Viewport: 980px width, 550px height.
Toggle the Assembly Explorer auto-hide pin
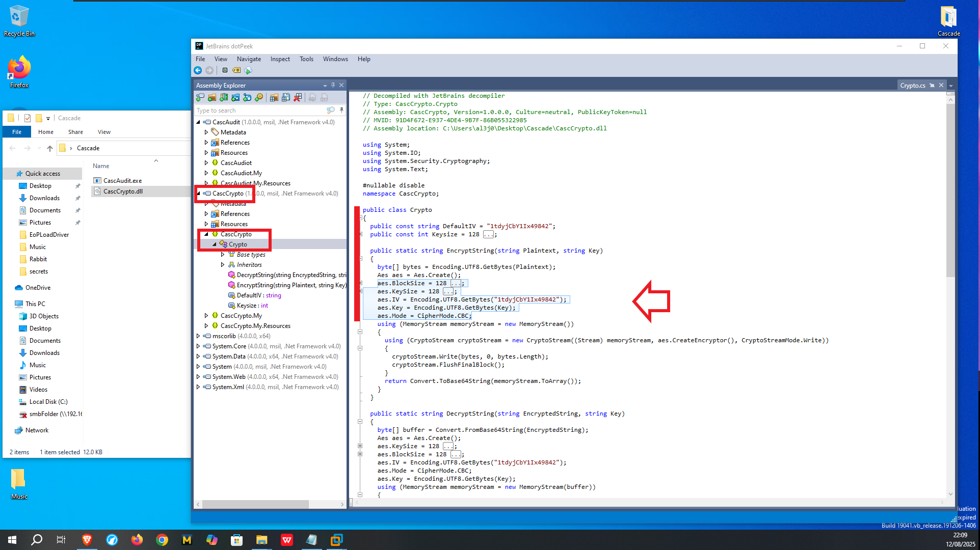(x=333, y=85)
